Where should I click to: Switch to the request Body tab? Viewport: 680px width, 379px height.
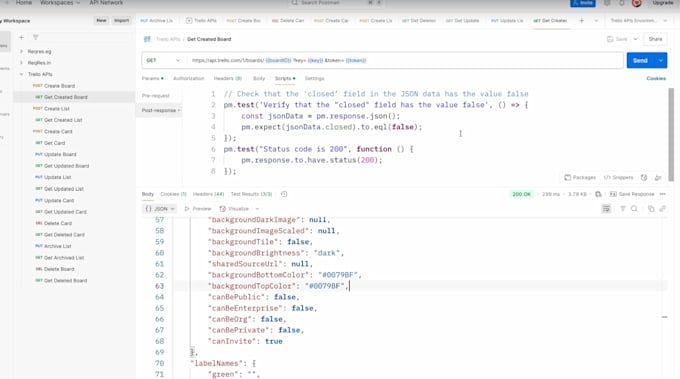259,78
